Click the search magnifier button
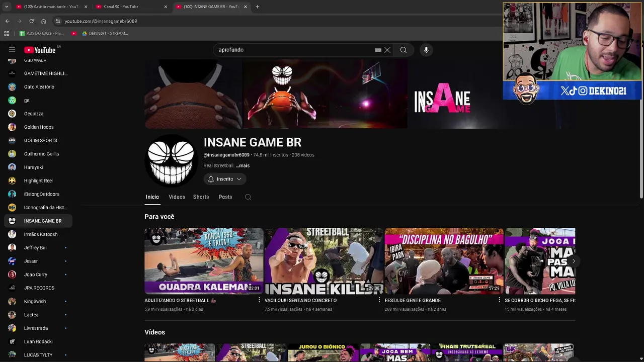 tap(404, 50)
